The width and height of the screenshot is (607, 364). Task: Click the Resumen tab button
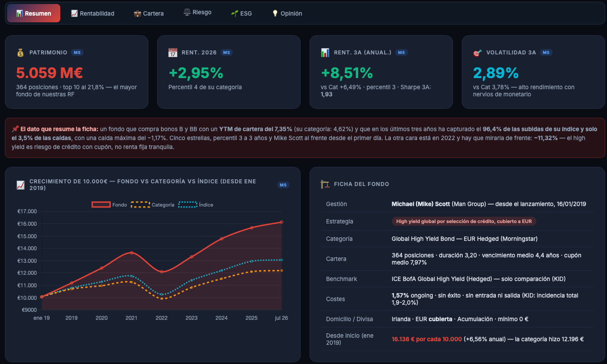pos(34,13)
